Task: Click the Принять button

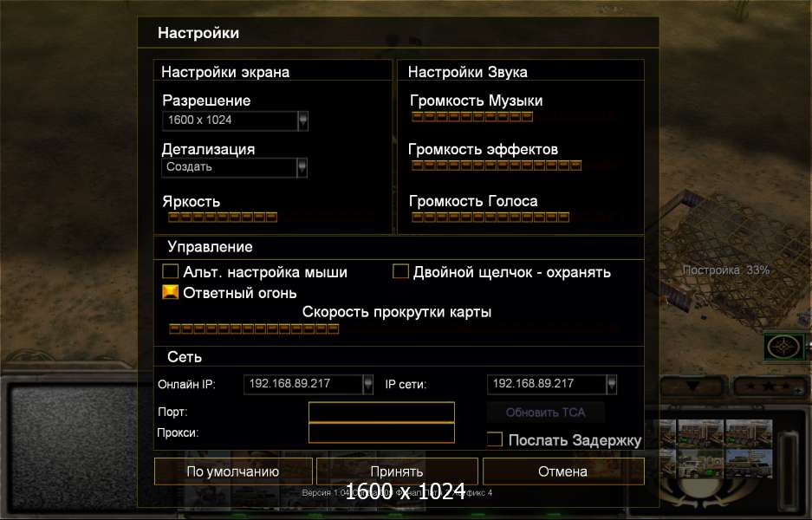Action: [397, 471]
